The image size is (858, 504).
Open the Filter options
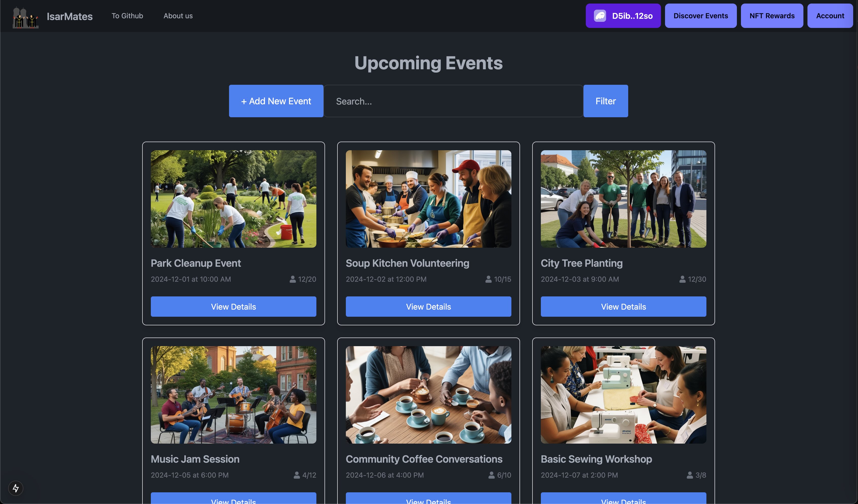(x=606, y=101)
